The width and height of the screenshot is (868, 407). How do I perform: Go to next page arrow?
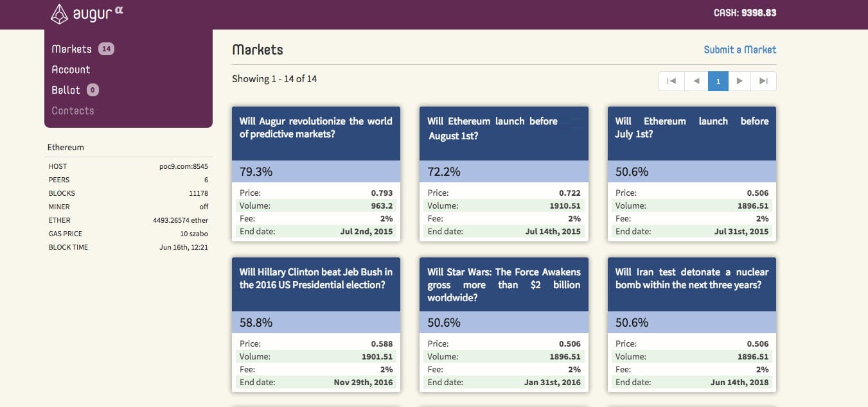(x=740, y=81)
